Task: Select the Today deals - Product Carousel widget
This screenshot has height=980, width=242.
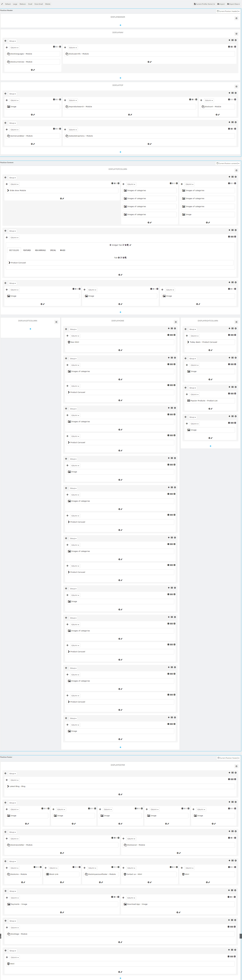Action: pos(210,342)
